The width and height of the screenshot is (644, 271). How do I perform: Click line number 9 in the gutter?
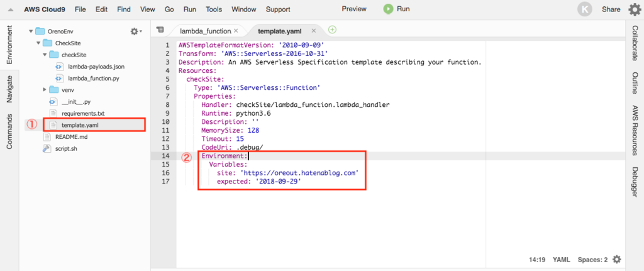click(x=167, y=113)
